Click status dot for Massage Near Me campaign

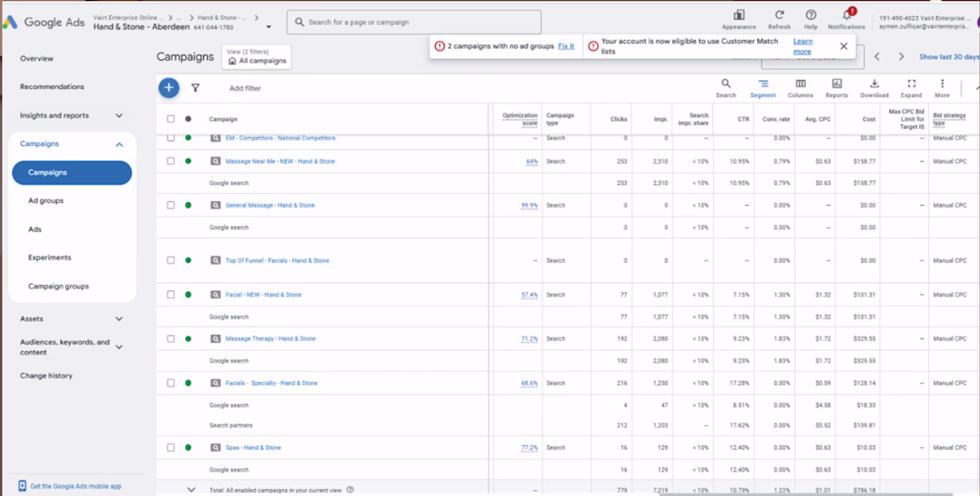pyautogui.click(x=188, y=161)
